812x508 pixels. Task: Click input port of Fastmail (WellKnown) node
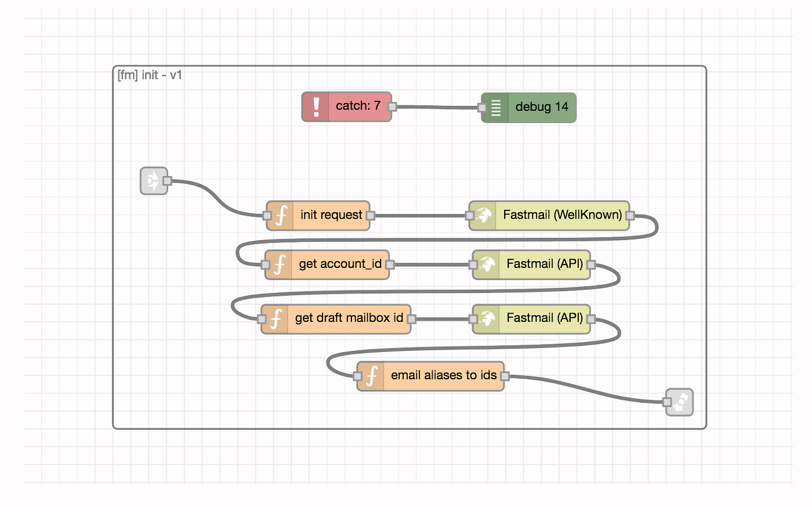point(470,216)
